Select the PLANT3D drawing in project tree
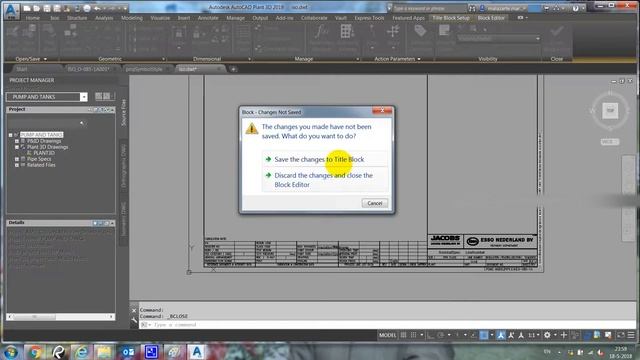The image size is (640, 360). coord(44,153)
